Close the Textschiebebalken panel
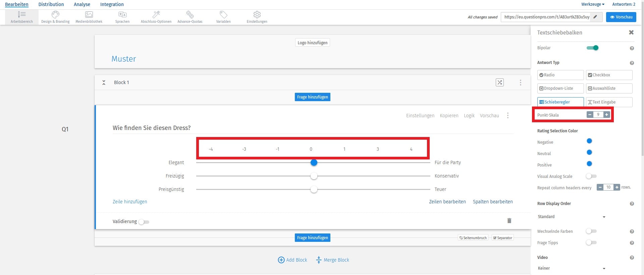644x275 pixels. 631,32
